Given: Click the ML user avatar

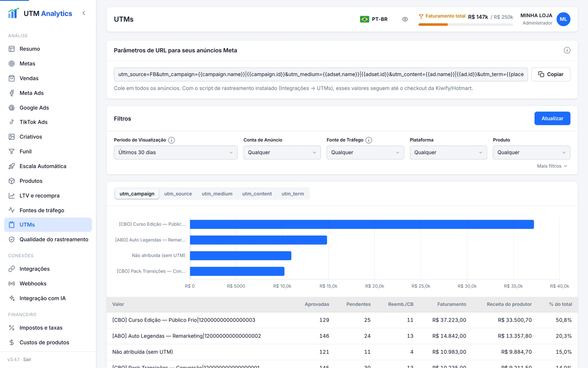Looking at the screenshot, I should 563,19.
